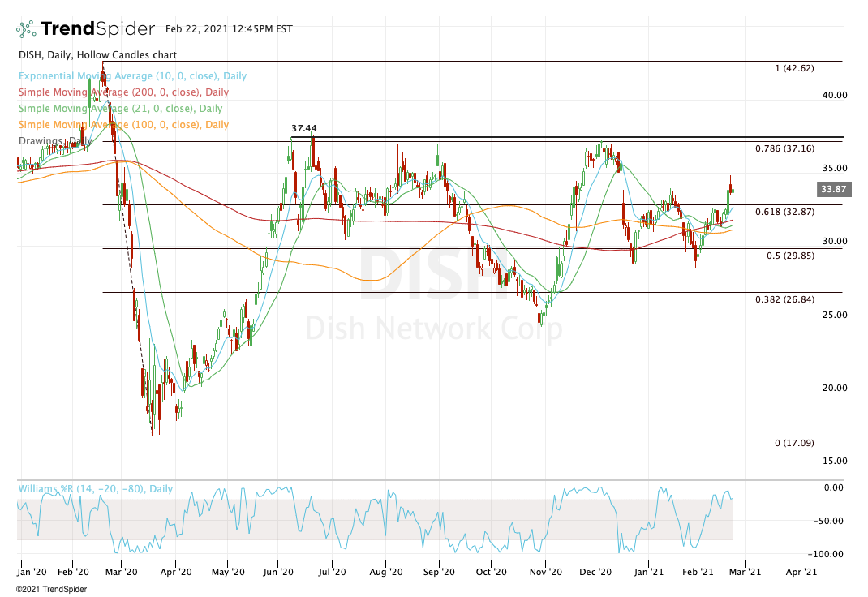Image resolution: width=868 pixels, height=597 pixels.
Task: Select the Simple Moving Average (21) legend entry
Action: [x=120, y=108]
